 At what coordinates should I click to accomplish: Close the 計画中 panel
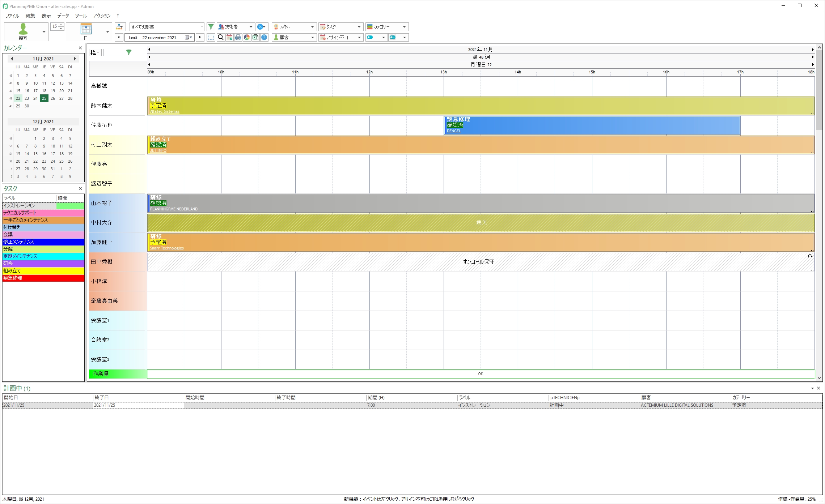point(818,388)
